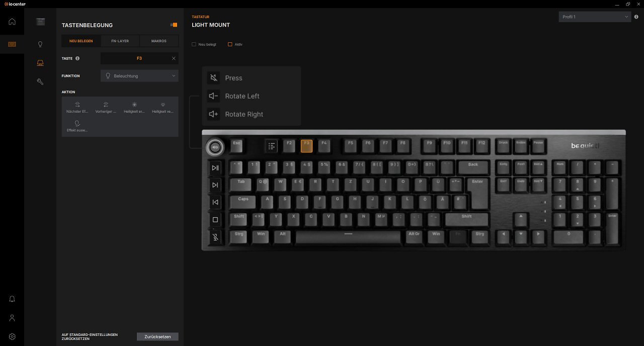Select the Helligkeit erhöhen action icon

click(x=134, y=105)
